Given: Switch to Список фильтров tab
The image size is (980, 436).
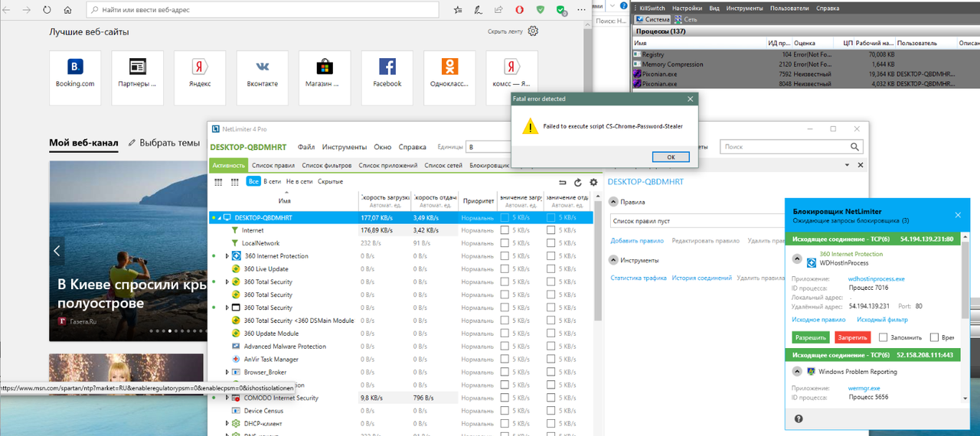Looking at the screenshot, I should point(327,165).
